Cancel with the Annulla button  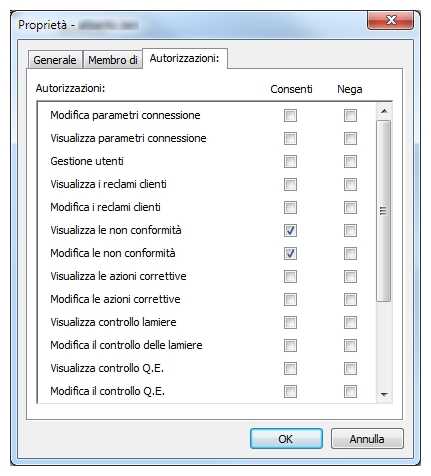367,439
